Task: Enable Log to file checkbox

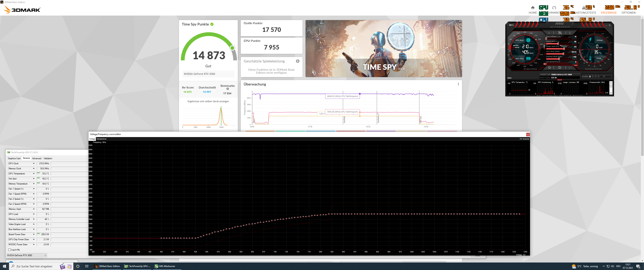Action: [10, 250]
